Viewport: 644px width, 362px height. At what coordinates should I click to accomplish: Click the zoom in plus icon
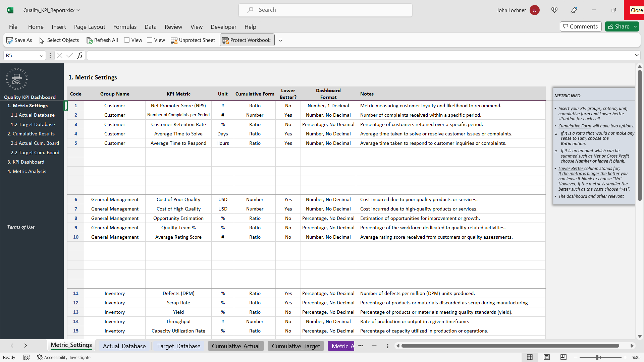click(x=625, y=357)
